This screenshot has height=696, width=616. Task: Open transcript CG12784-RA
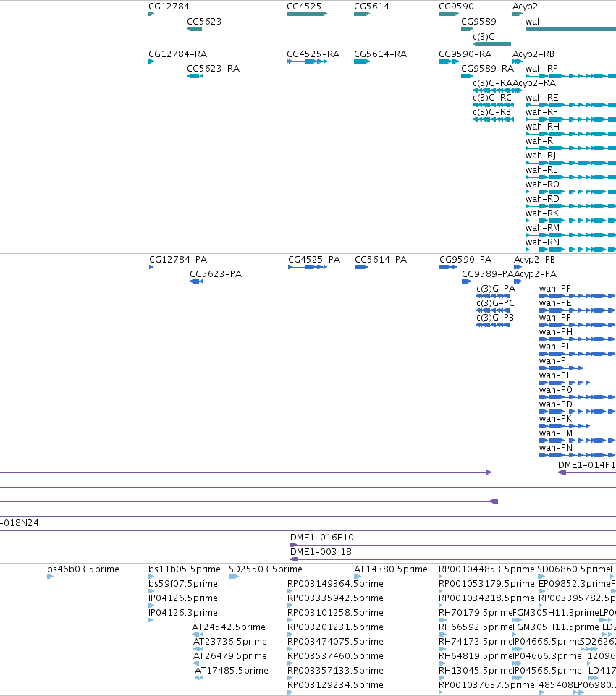coord(177,54)
